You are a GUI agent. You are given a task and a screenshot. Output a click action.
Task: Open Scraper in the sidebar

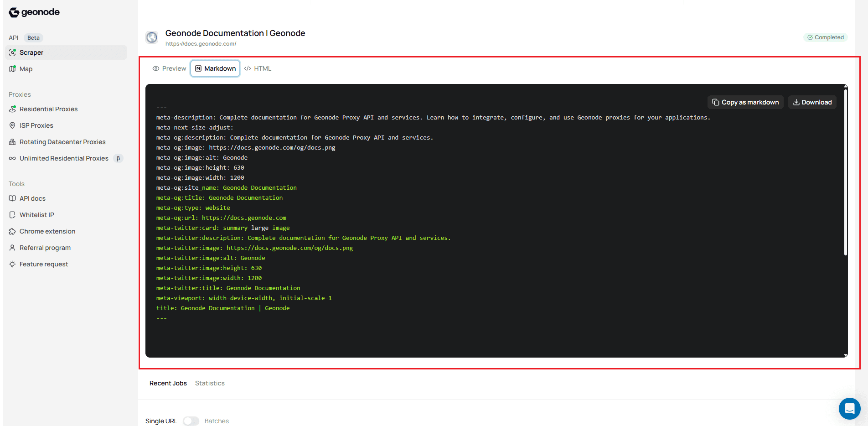(66, 52)
